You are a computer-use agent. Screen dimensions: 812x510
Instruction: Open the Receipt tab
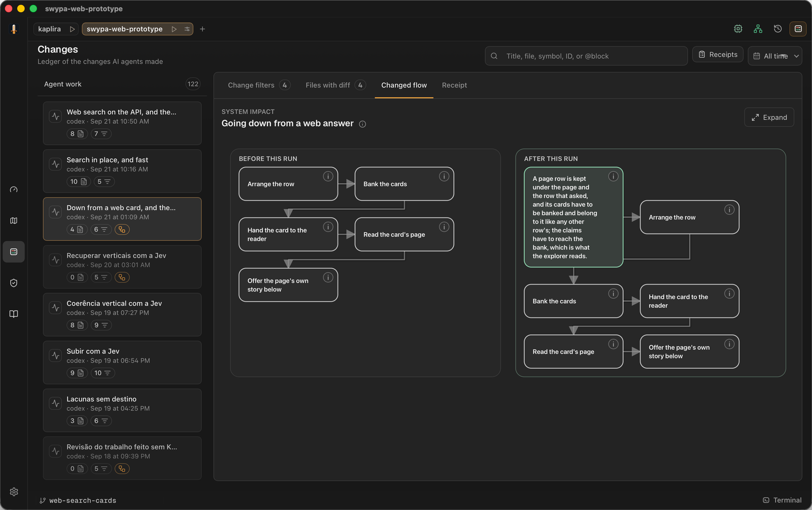click(454, 85)
